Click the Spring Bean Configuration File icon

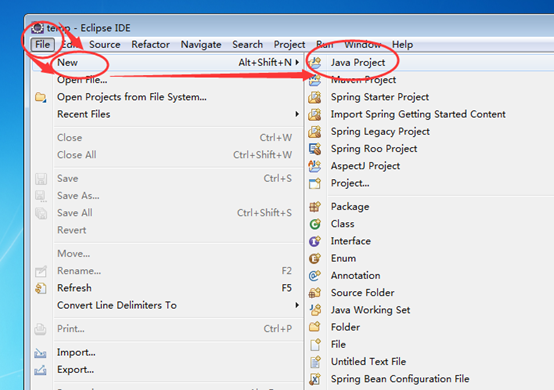click(x=315, y=379)
